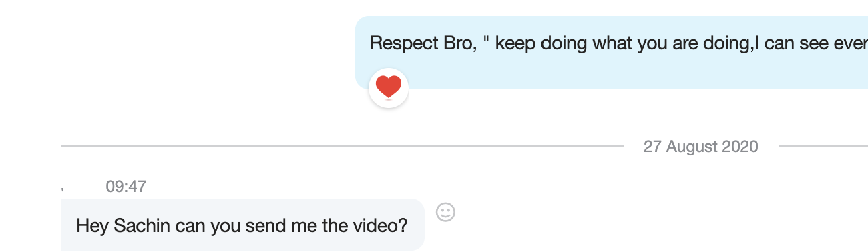Select the blue "Respect Bro" message bubble
Screen dimensions: 868x252
612,53
